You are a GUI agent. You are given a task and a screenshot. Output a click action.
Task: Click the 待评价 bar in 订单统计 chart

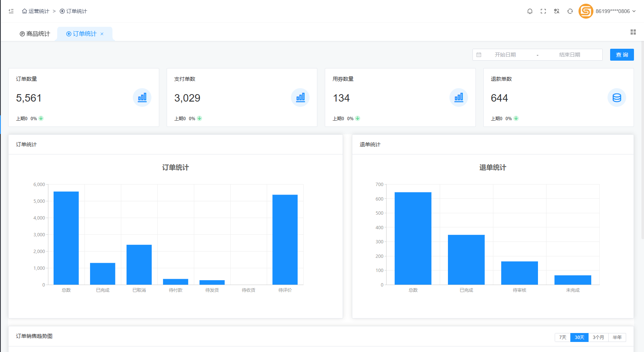pos(285,239)
